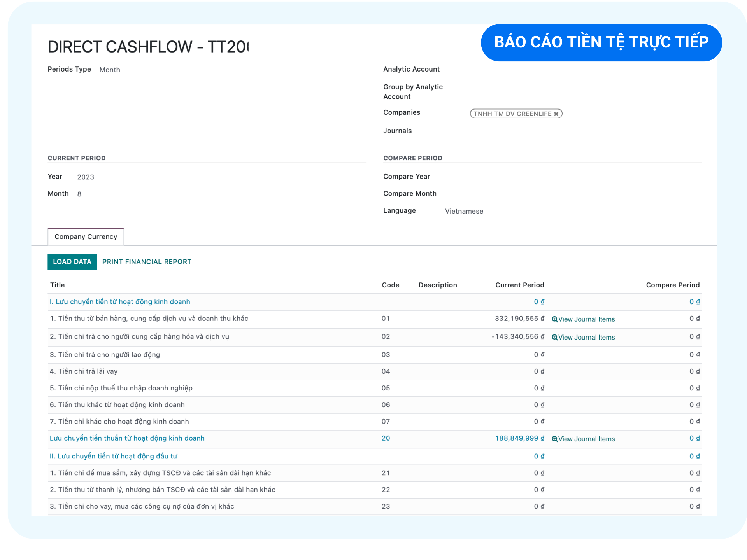
Task: Open View Journal Items for 188,849,999 đ
Action: click(x=586, y=439)
